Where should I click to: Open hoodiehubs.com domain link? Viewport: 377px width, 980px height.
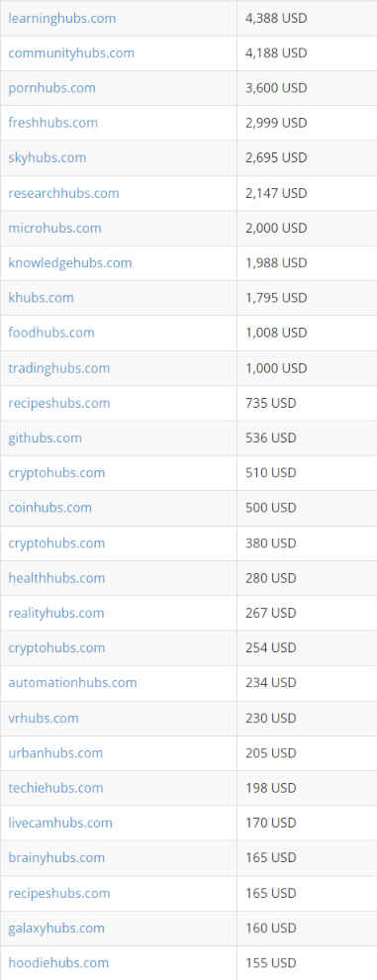tap(58, 962)
